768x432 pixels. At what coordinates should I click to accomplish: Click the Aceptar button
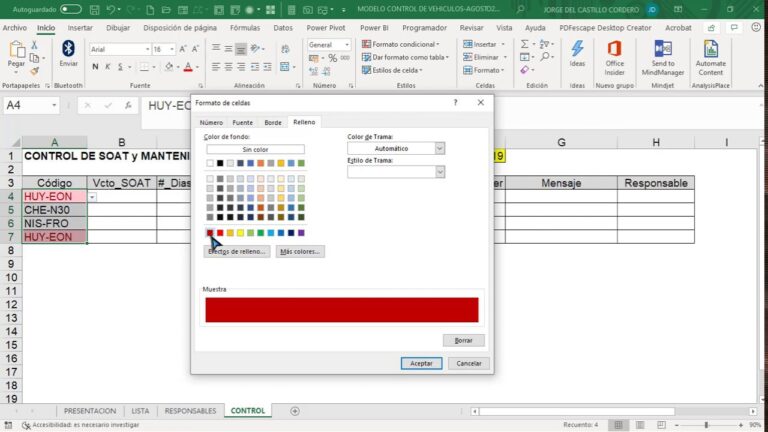(x=421, y=363)
